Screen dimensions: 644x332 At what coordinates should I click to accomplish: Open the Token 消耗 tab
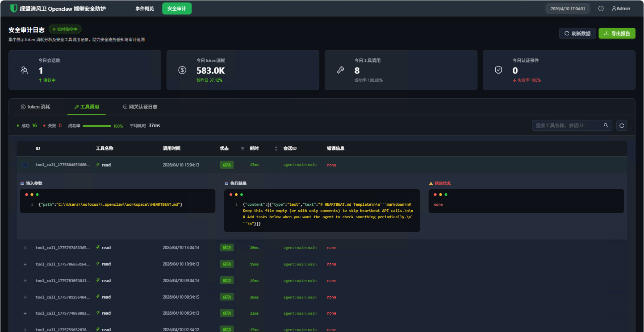click(36, 107)
